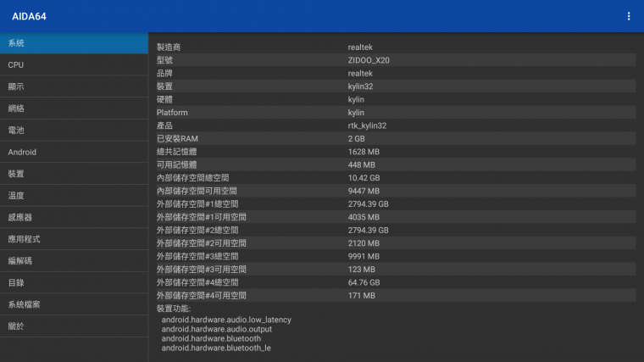Viewport: 644px width, 362px height.
Task: Open the 關於 page
Action: pos(74,326)
